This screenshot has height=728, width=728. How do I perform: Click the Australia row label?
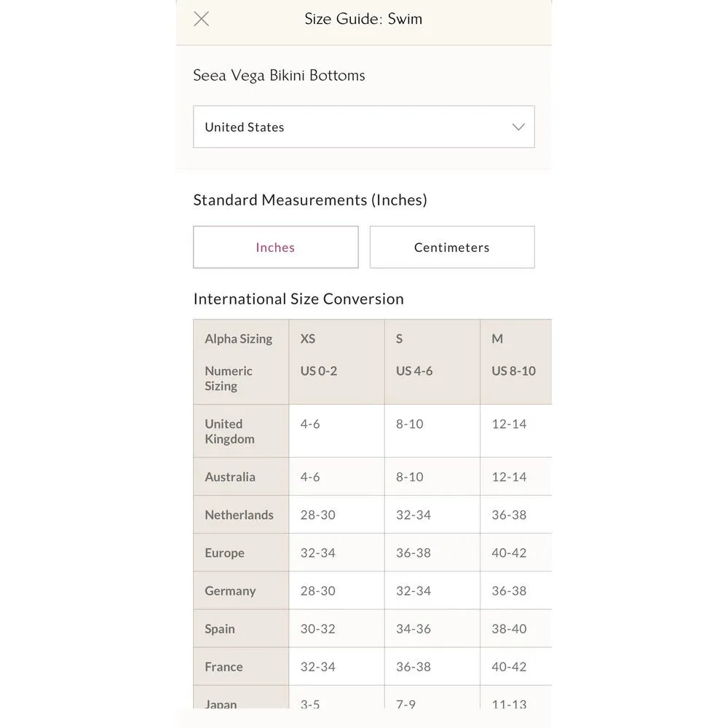pyautogui.click(x=230, y=477)
